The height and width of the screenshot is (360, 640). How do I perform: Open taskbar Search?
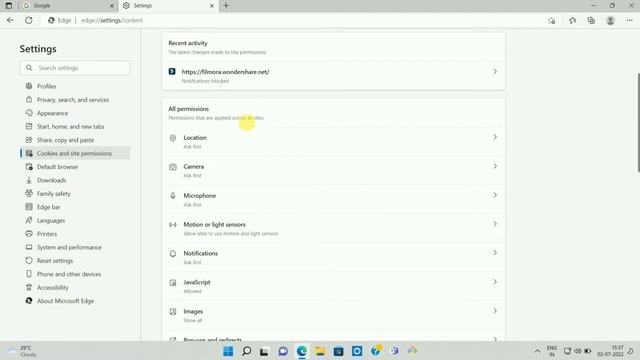(x=247, y=351)
